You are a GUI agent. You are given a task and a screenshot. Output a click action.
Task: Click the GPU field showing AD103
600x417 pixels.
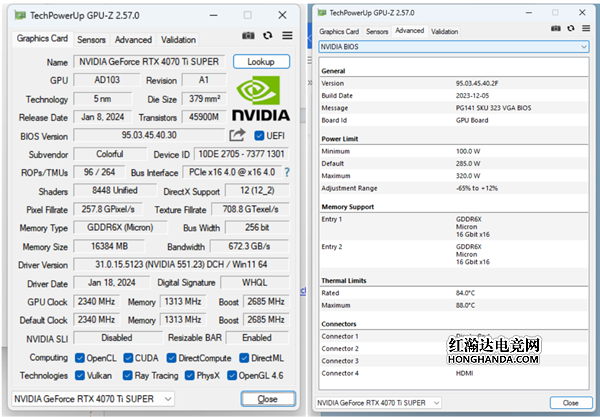pyautogui.click(x=107, y=80)
